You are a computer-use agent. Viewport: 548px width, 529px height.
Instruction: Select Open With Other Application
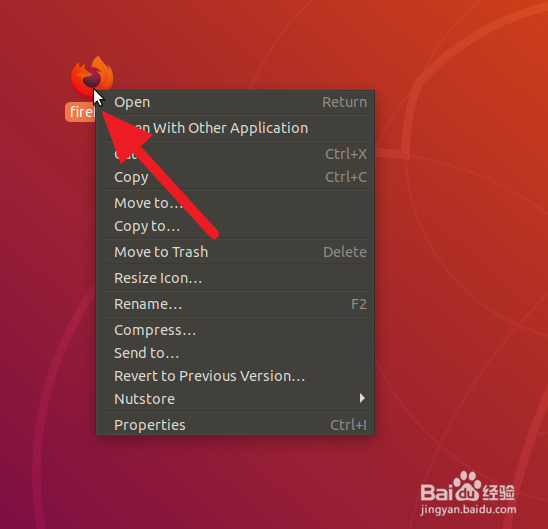tap(235, 128)
